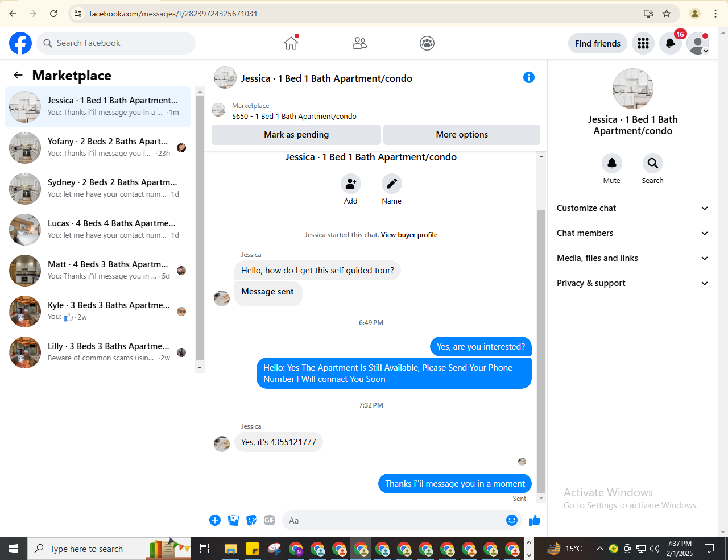Open Windows Start menu

tap(14, 549)
